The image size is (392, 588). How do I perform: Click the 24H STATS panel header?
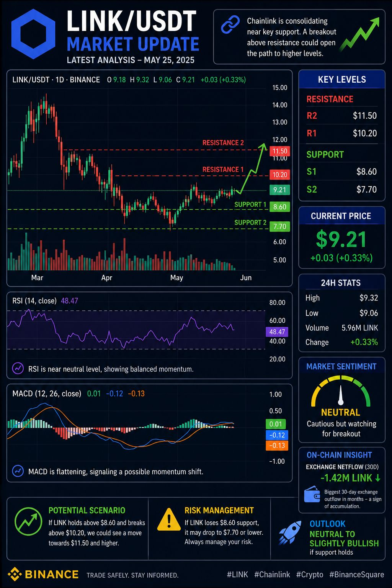341,283
